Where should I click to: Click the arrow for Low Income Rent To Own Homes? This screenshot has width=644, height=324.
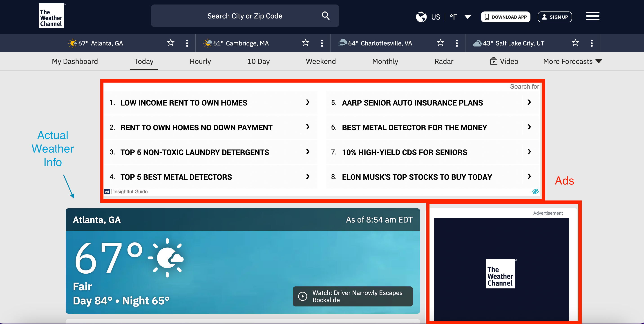[308, 102]
